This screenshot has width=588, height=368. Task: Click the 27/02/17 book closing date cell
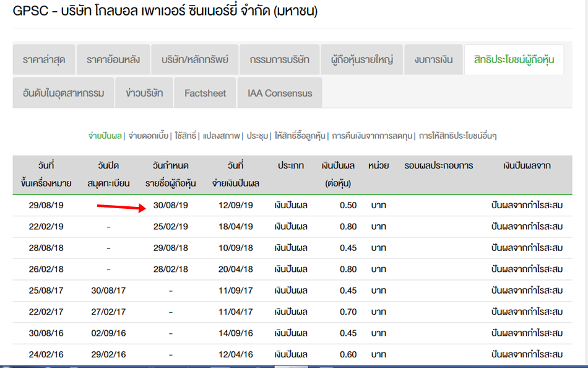108,312
